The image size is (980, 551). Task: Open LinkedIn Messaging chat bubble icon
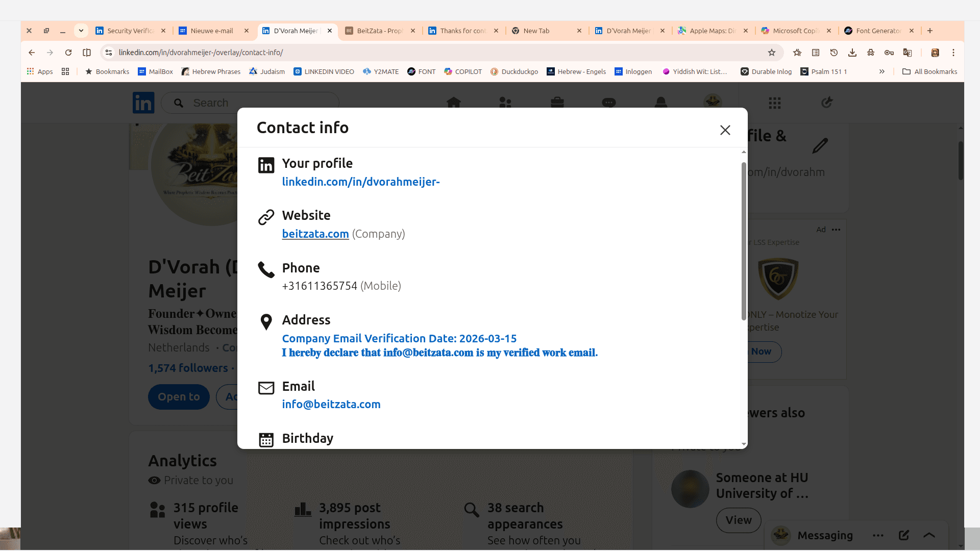tap(609, 103)
